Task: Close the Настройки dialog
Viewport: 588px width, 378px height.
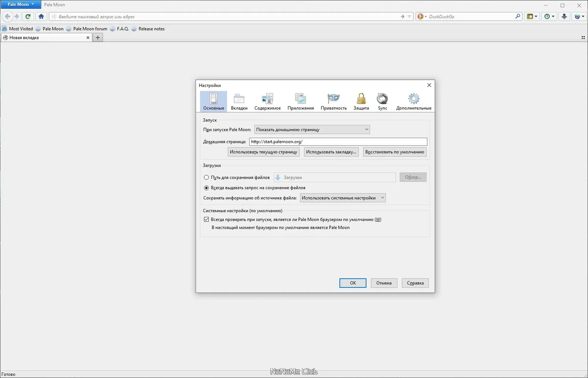Action: 429,85
